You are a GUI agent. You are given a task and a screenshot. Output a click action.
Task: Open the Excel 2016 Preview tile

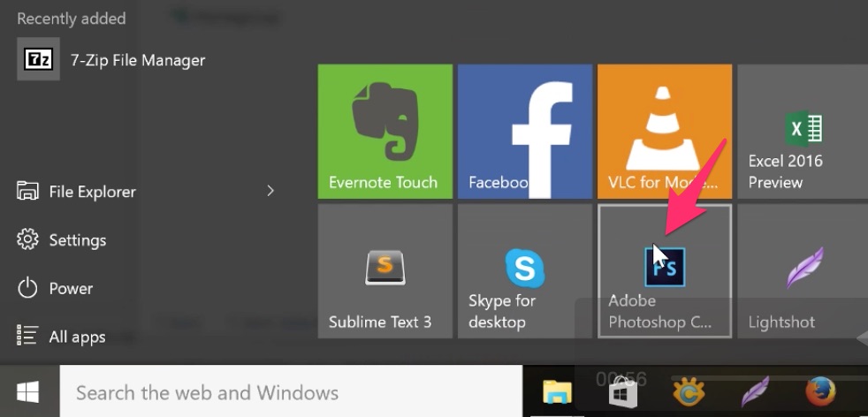click(x=803, y=131)
